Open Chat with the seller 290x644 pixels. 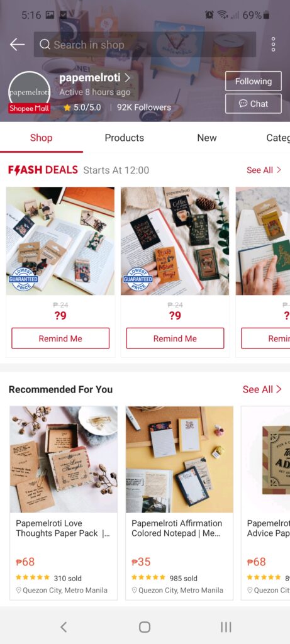[253, 104]
